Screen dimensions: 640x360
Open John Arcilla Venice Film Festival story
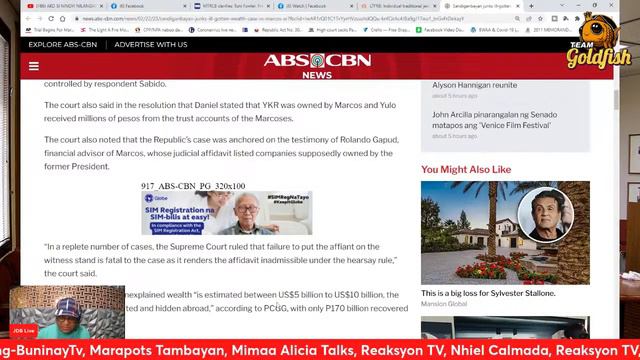tap(494, 120)
